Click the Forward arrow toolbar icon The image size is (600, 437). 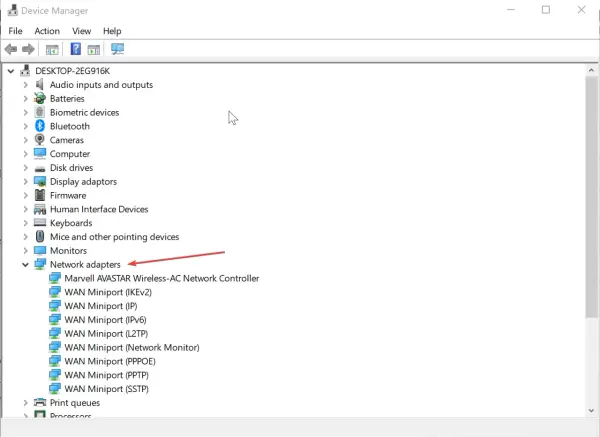[28, 49]
